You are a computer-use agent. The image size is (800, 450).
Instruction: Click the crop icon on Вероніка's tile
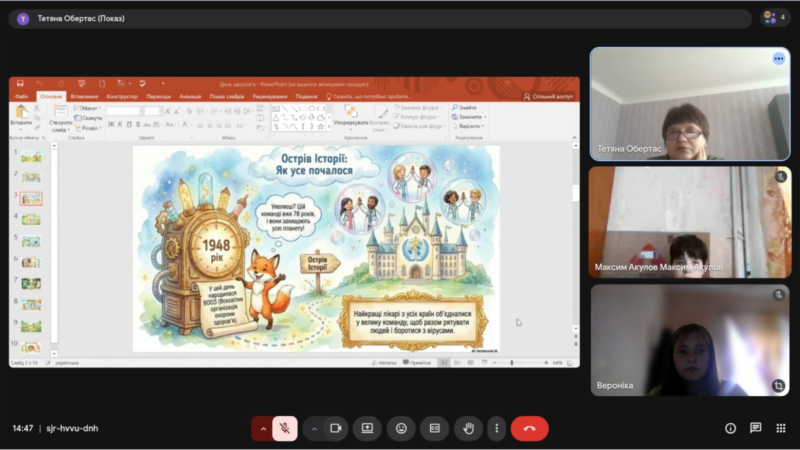pyautogui.click(x=778, y=385)
